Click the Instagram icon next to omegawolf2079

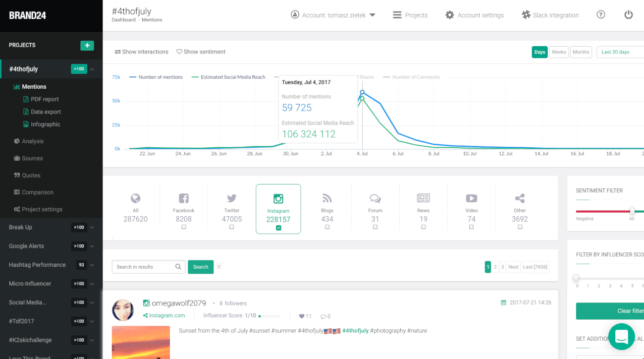pos(146,303)
